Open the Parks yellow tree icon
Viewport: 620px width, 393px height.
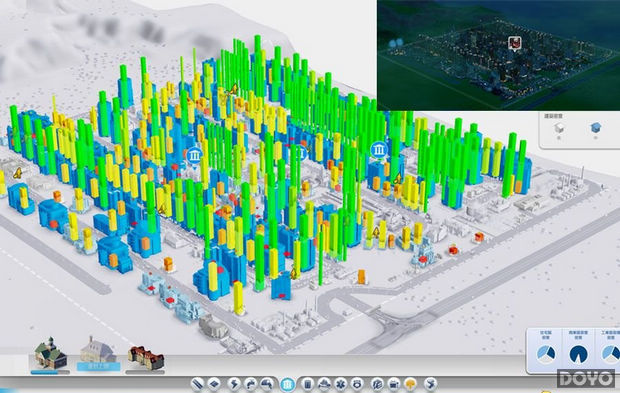[x=410, y=384]
